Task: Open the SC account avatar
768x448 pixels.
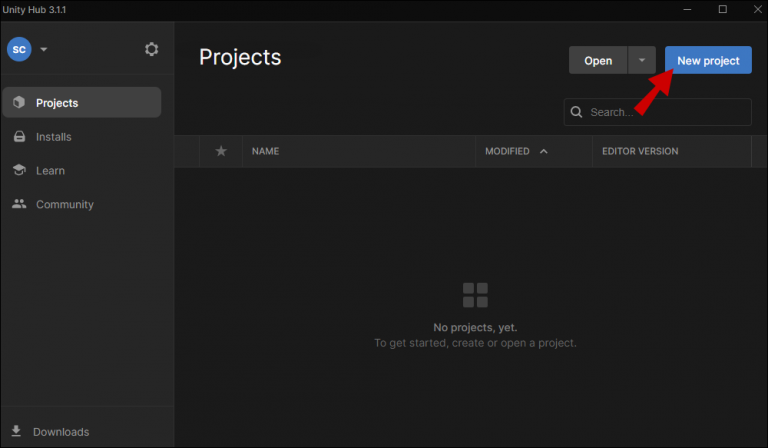Action: (19, 49)
